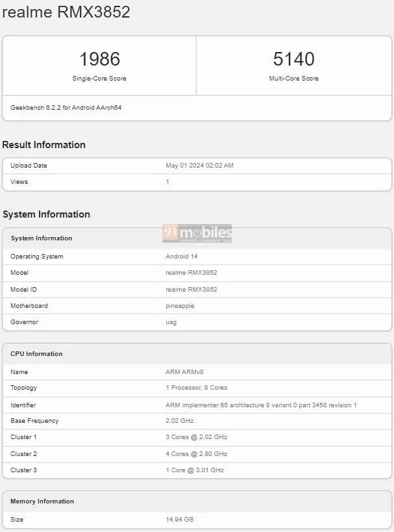Click the Memory Information section header
This screenshot has height=532, width=394.
tap(43, 501)
